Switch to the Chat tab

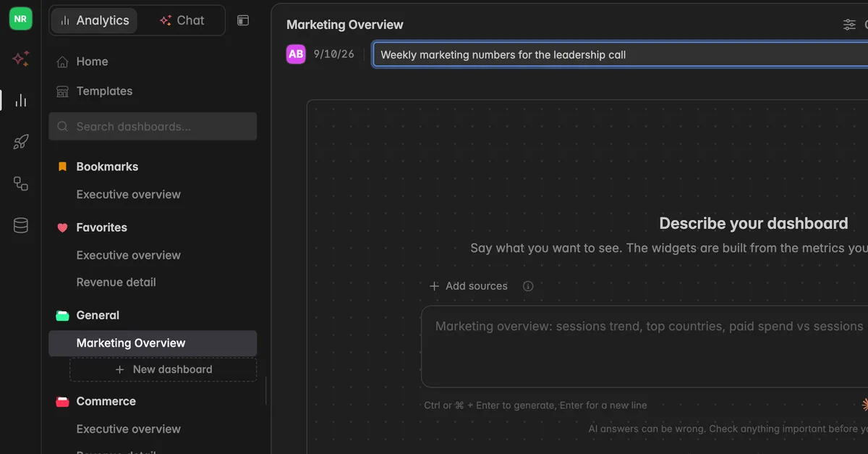pos(182,20)
